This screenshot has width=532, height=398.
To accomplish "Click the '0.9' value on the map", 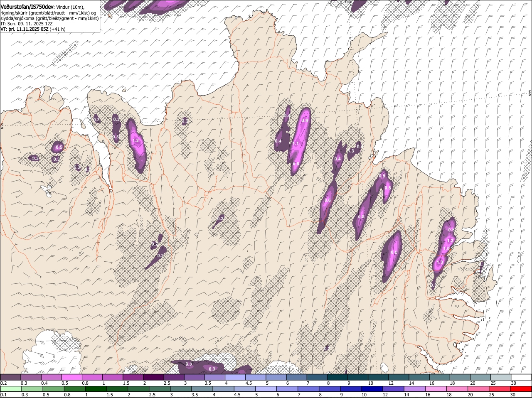I will tap(305, 120).
